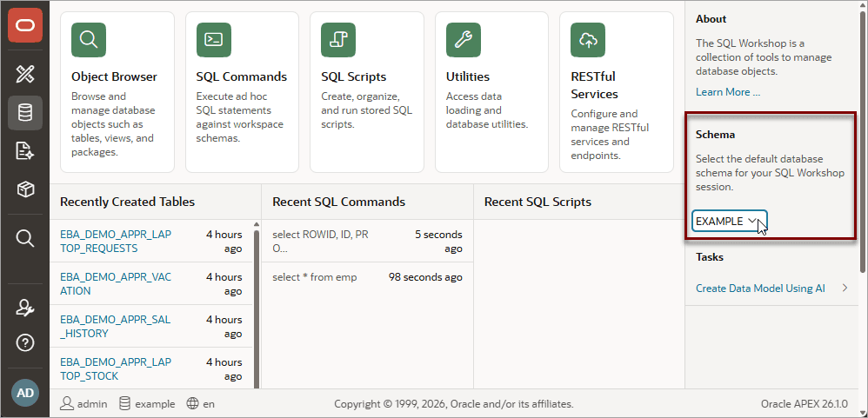Open Administration user-wrench icon in sidebar
This screenshot has width=868, height=418.
tap(25, 308)
